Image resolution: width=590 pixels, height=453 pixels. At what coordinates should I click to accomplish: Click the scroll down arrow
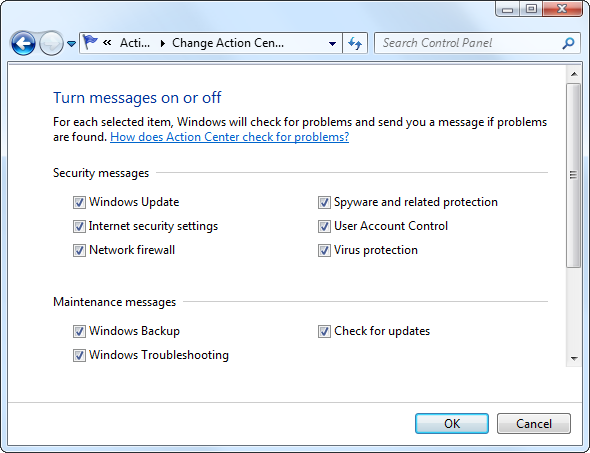[574, 359]
